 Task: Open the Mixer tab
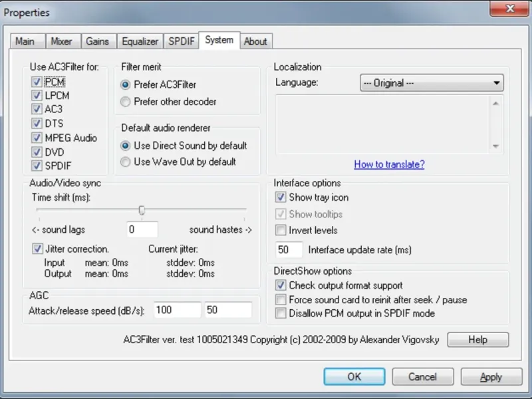(63, 41)
